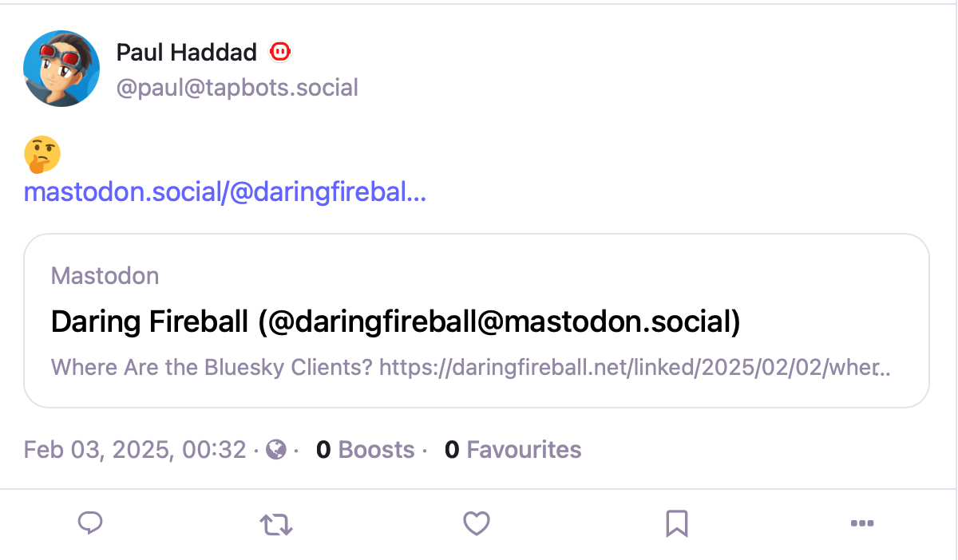
Task: Click the zero count before Favourites
Action: pos(452,450)
